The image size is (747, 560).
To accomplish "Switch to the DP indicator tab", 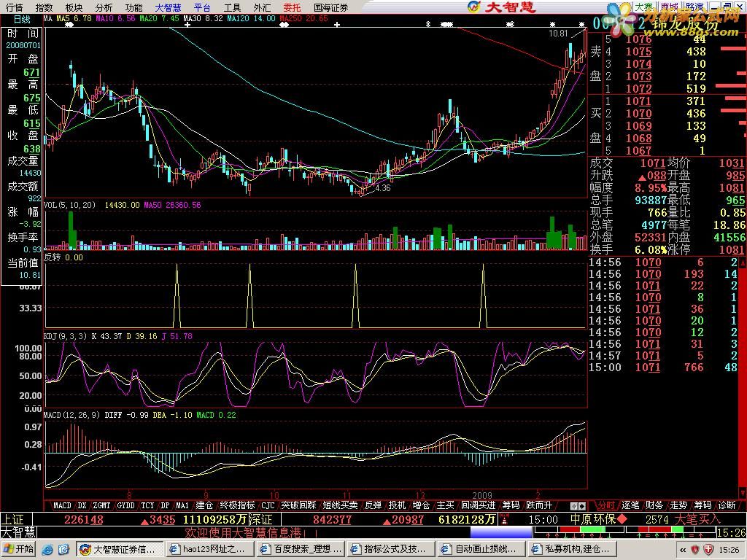I will pyautogui.click(x=165, y=505).
